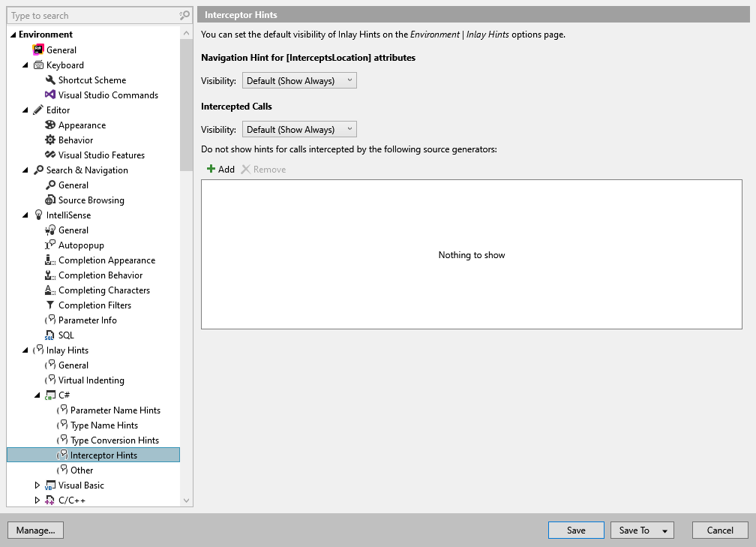Click the Appearance palette icon
Screen dimensions: 756x547
[50, 125]
